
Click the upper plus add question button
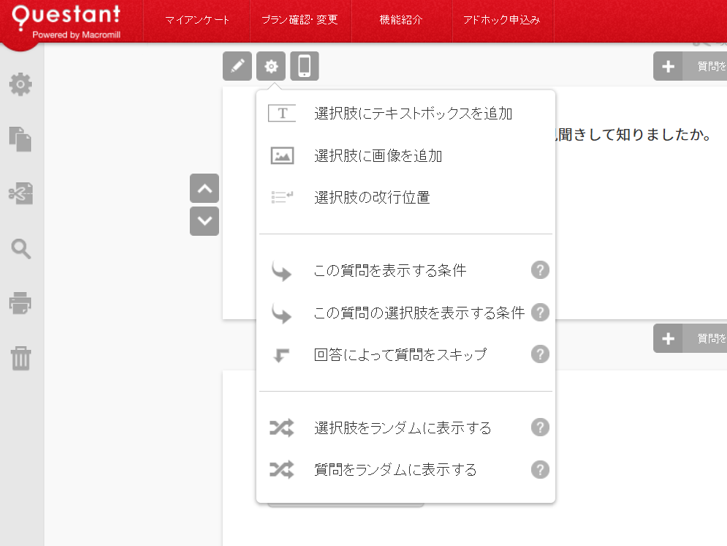(x=668, y=67)
